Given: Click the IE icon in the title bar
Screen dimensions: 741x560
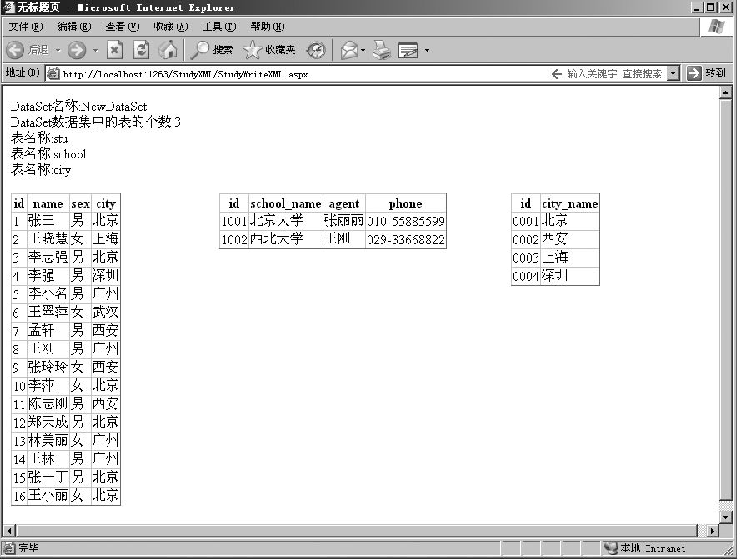Looking at the screenshot, I should [x=8, y=7].
